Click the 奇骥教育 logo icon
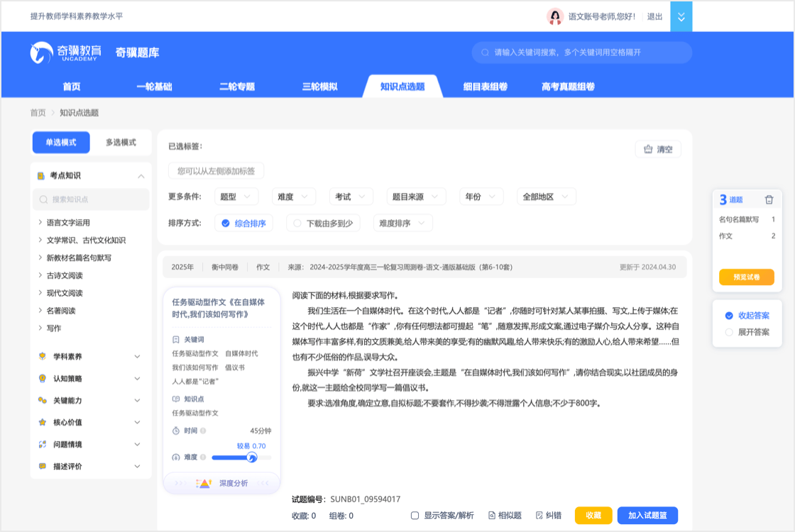 [x=42, y=52]
